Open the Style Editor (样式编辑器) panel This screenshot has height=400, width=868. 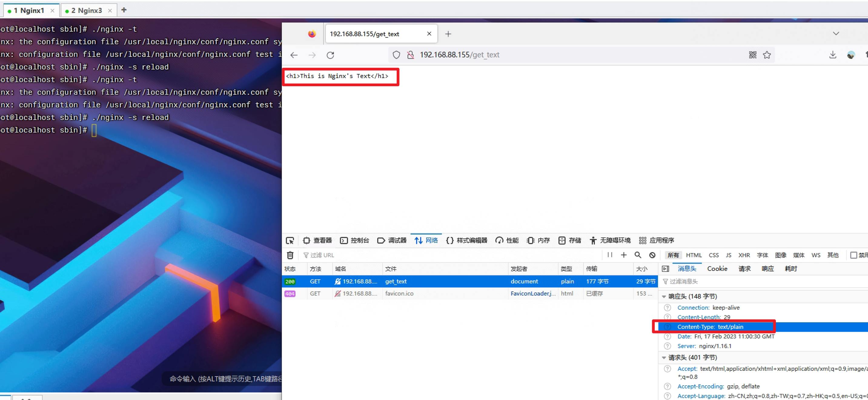point(467,240)
